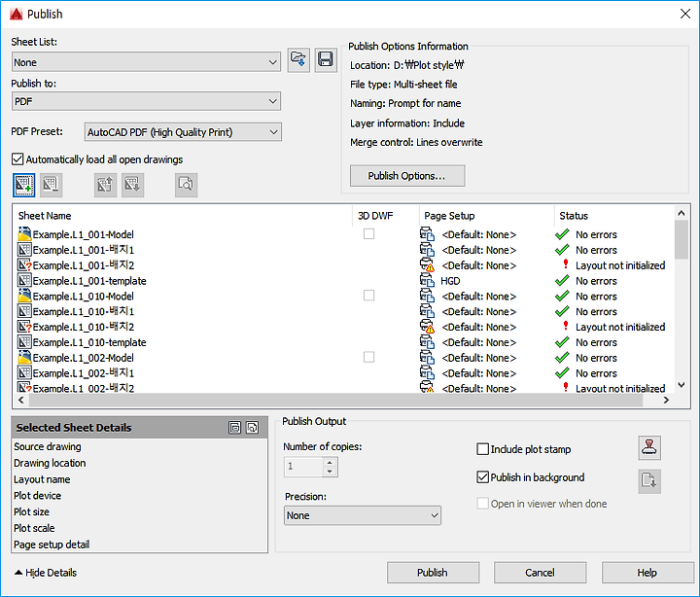Screen dimensions: 700x597
Task: Click layout icon of Example.L1_001-배치1
Action: [x=24, y=250]
